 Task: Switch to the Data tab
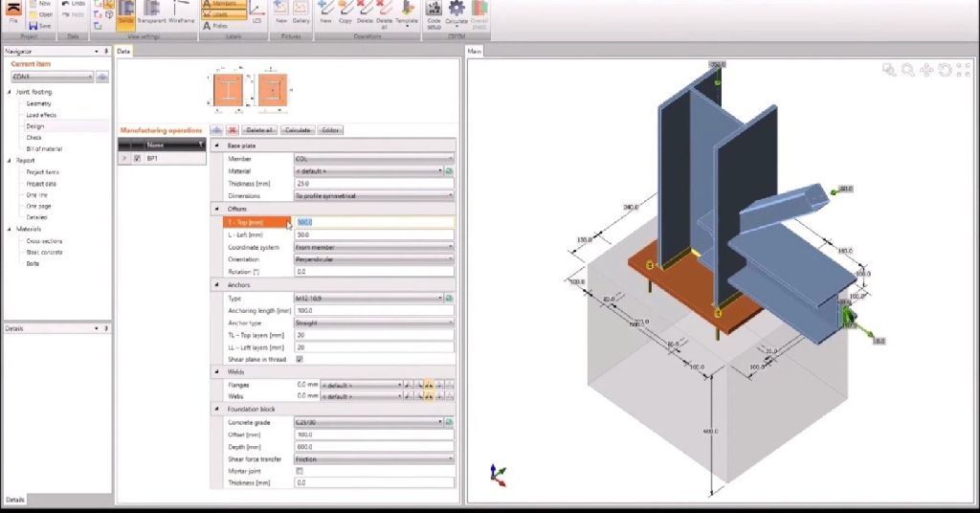(123, 50)
